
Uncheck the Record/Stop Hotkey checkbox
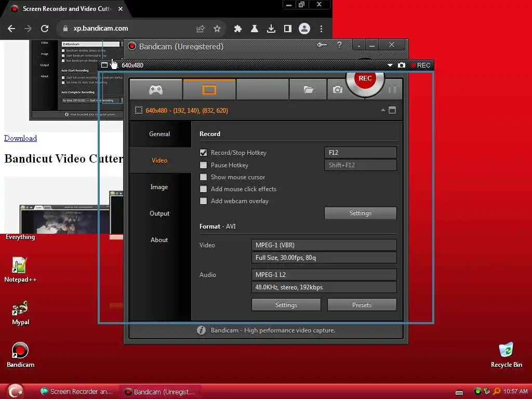click(x=203, y=153)
